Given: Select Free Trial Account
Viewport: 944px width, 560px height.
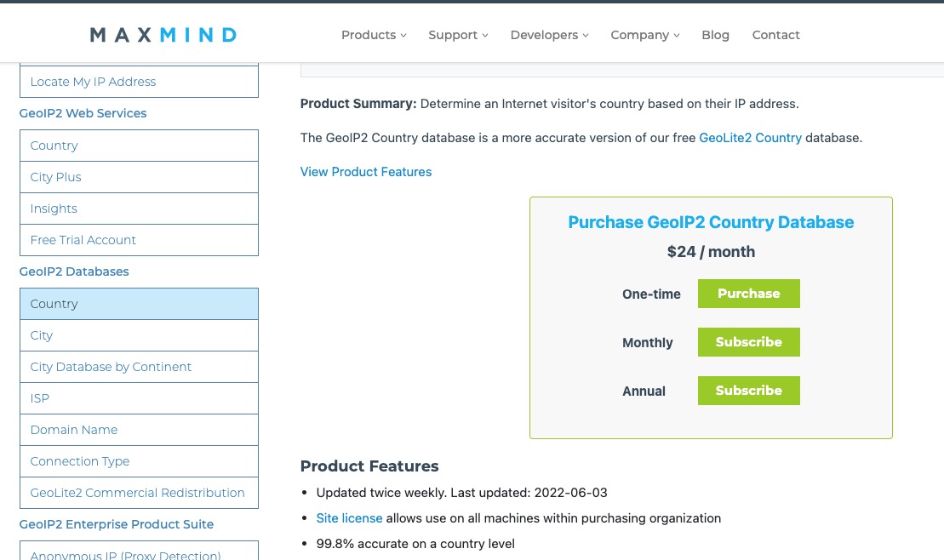Looking at the screenshot, I should pos(83,240).
